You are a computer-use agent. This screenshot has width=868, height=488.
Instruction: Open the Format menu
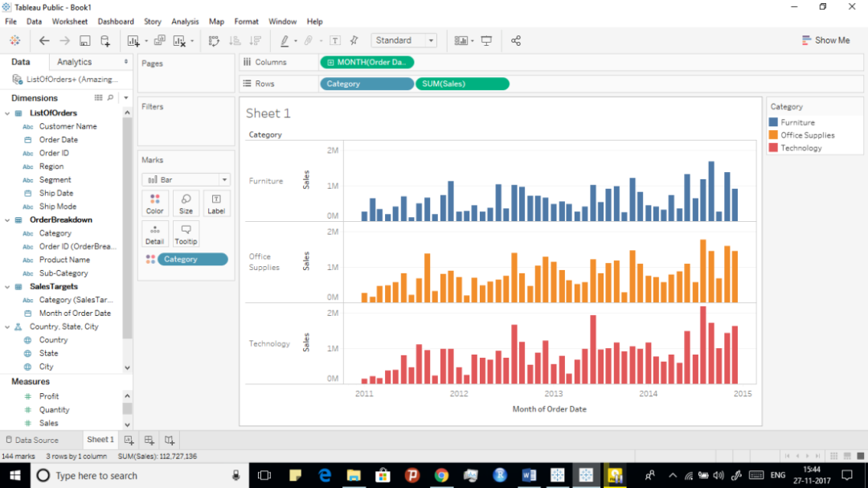pyautogui.click(x=247, y=22)
